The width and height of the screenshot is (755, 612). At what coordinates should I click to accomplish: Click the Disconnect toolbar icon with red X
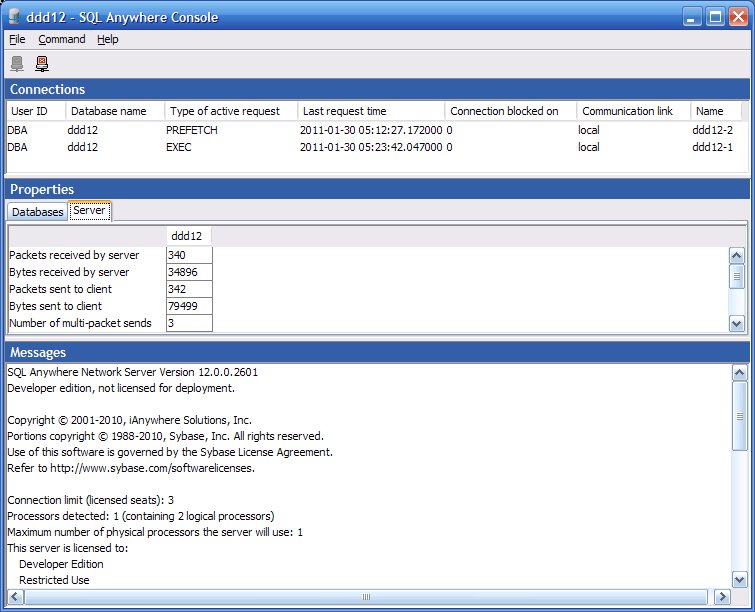tap(42, 64)
